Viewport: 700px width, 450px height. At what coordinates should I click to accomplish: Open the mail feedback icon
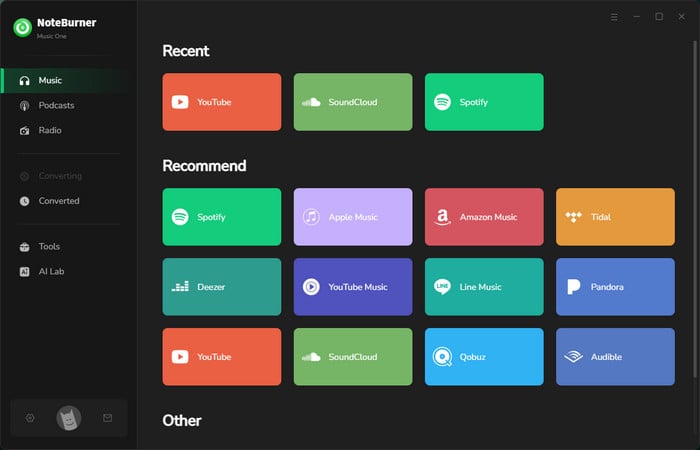(x=107, y=417)
